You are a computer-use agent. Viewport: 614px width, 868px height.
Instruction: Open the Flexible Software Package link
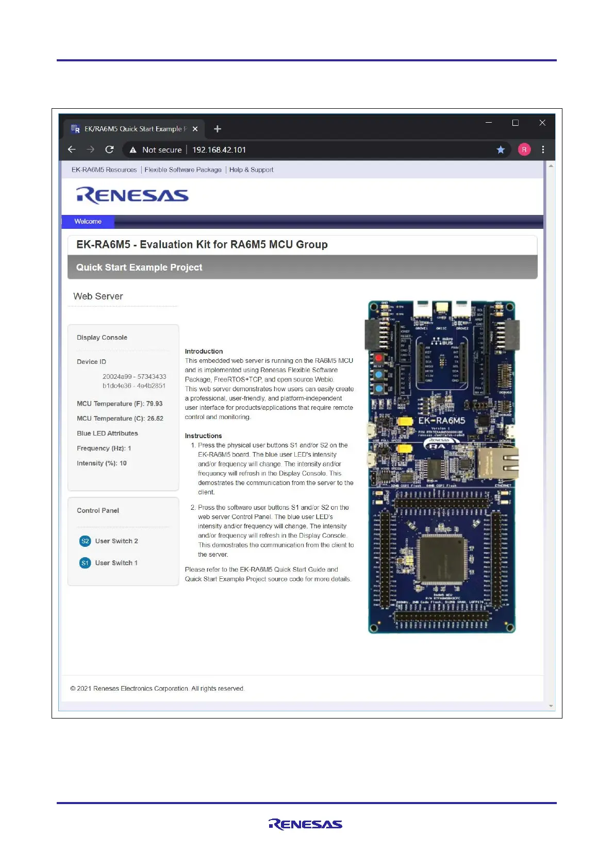183,170
